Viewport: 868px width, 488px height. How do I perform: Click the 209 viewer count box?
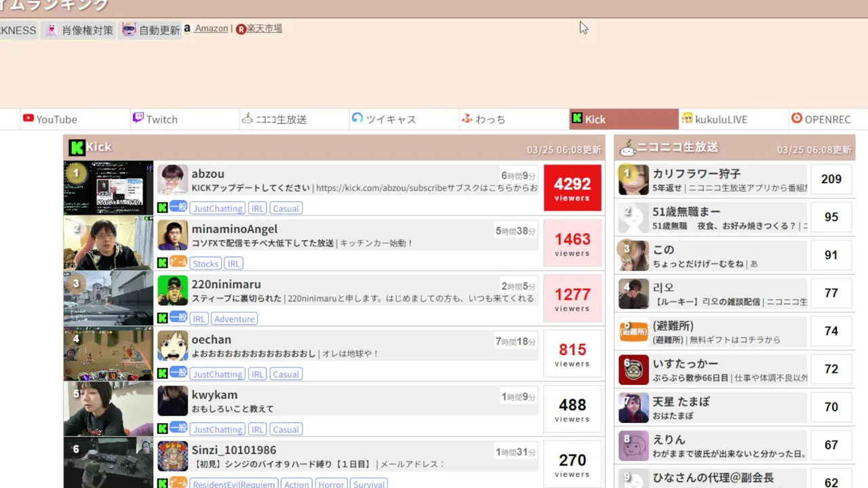click(x=831, y=179)
